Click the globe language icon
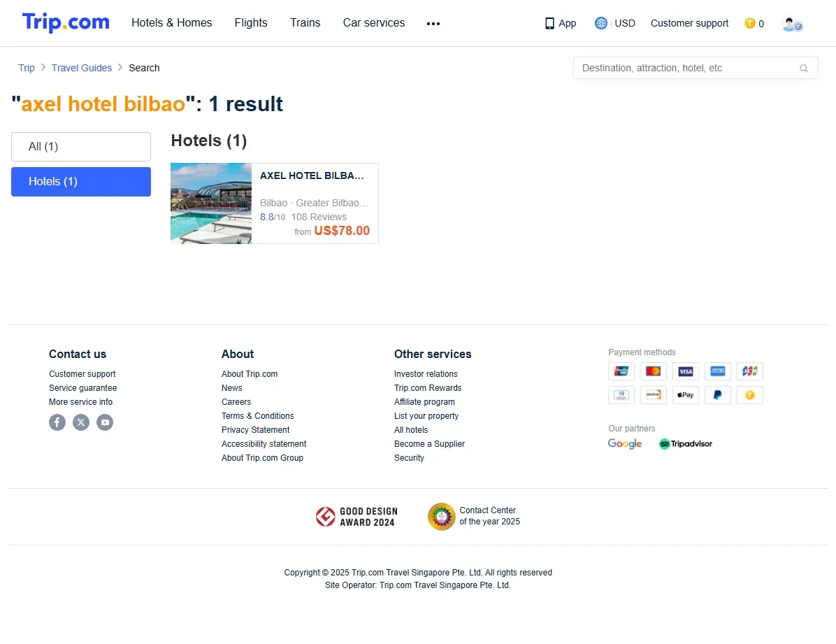836x644 pixels. 601,23
